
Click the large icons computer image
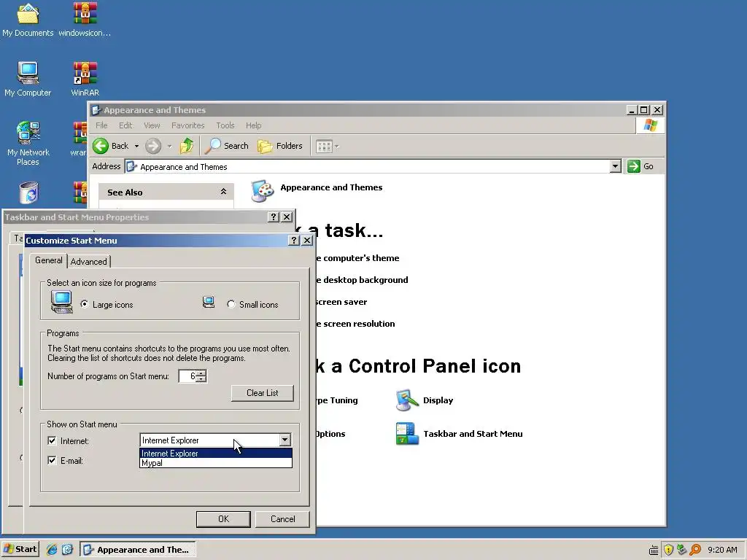point(61,301)
